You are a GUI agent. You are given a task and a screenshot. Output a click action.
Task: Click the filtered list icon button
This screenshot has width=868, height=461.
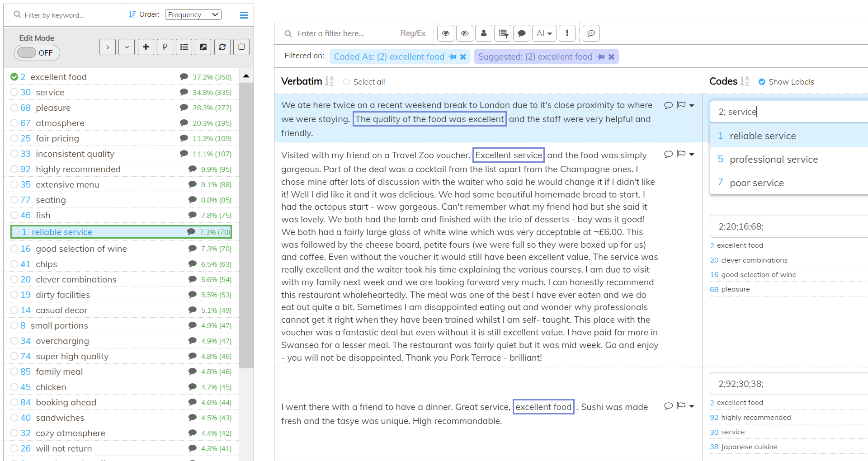pyautogui.click(x=503, y=33)
